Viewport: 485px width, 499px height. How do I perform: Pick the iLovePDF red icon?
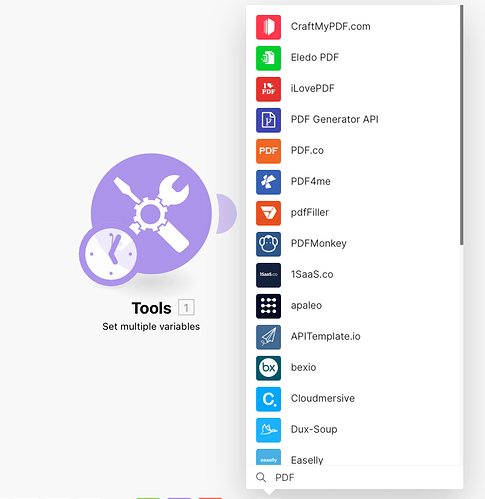click(268, 89)
